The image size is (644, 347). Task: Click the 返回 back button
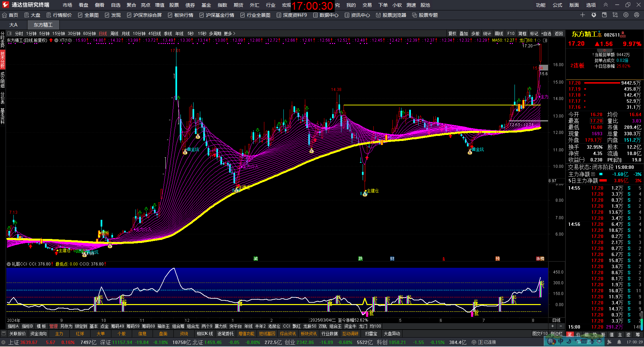coord(559,34)
